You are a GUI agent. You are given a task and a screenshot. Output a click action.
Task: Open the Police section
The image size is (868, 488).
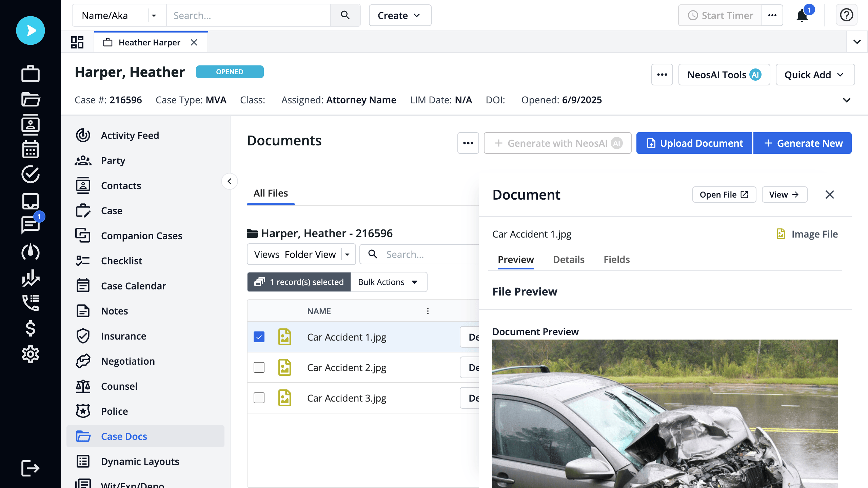(x=115, y=411)
